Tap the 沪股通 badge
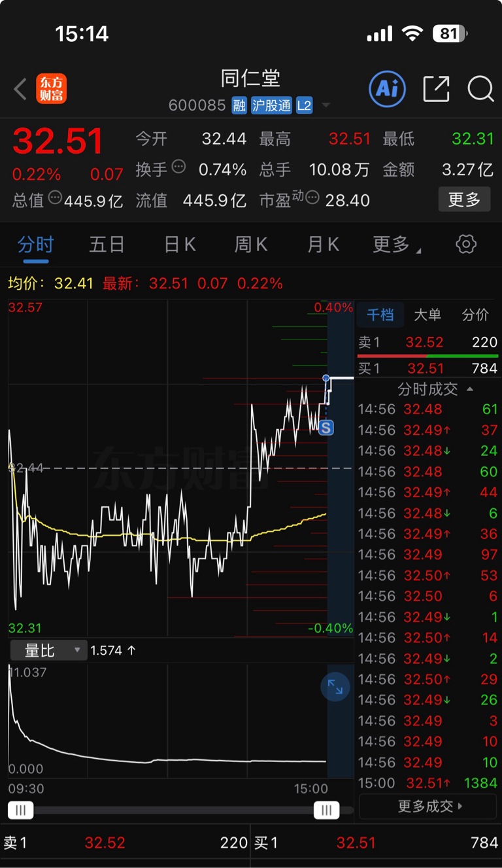 tap(271, 105)
